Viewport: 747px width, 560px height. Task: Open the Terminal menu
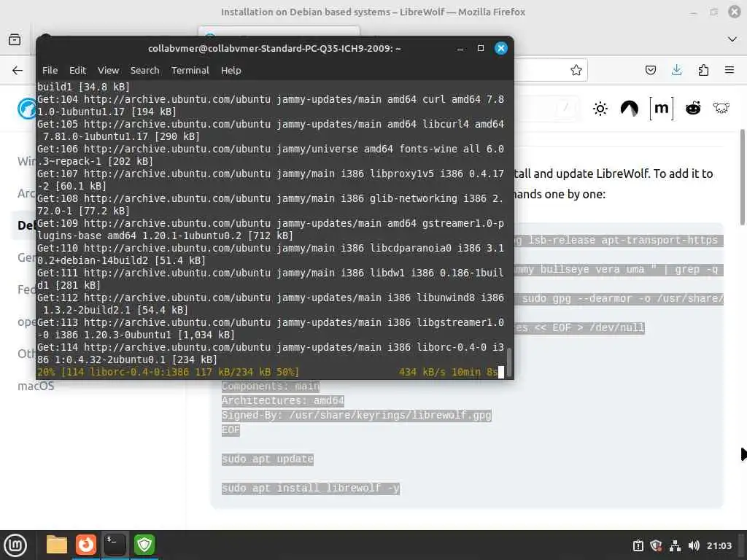(x=190, y=71)
